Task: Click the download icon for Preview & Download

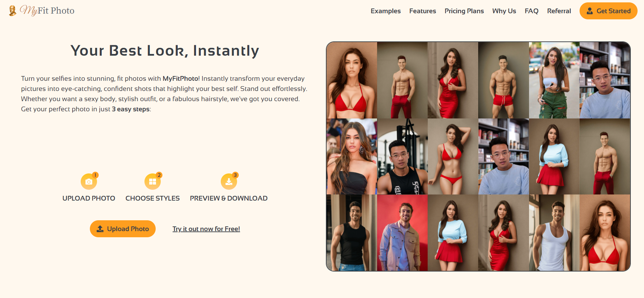Action: (229, 182)
